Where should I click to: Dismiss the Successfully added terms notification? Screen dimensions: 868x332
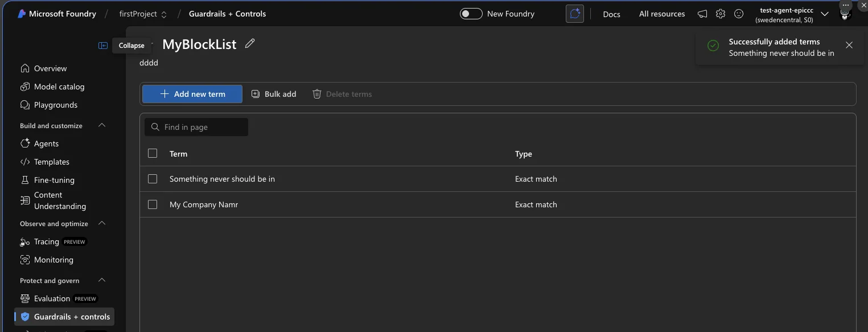[849, 45]
